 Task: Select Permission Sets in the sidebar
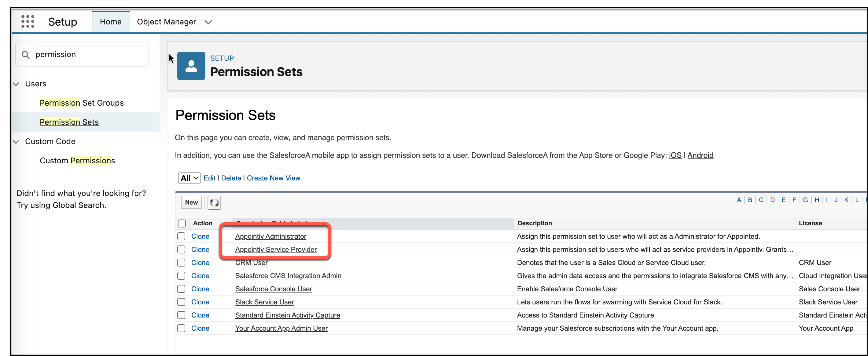(69, 122)
